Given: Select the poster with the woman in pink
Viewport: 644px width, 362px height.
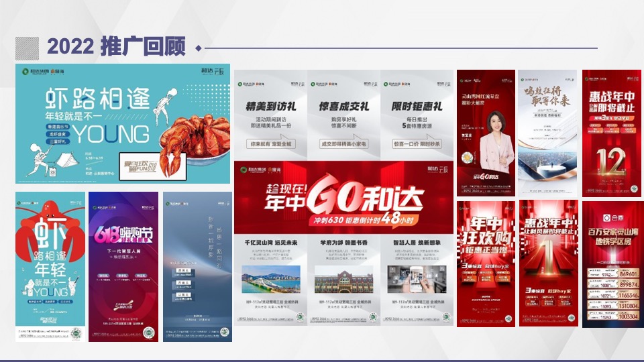Looking at the screenshot, I should click(486, 131).
